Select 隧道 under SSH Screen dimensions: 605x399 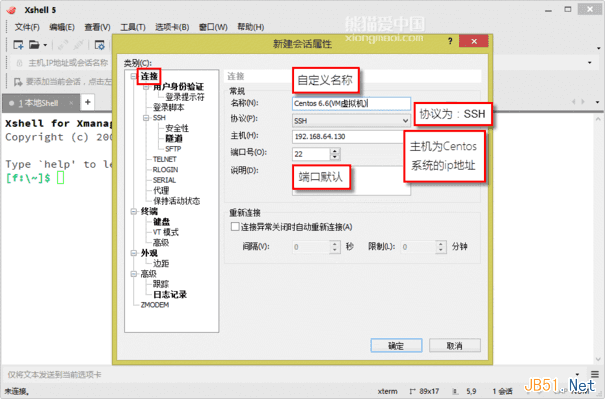[174, 139]
